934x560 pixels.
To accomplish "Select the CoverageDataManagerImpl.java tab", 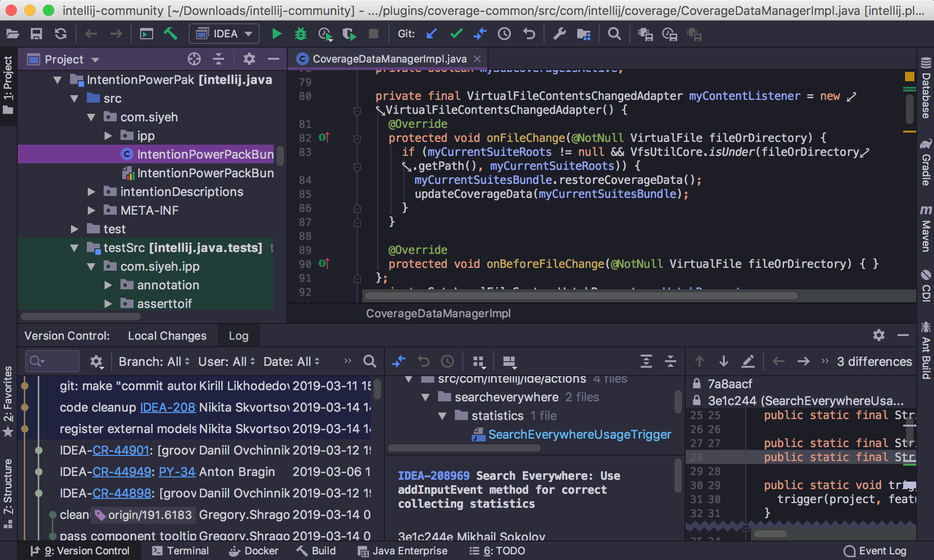I will (x=388, y=59).
